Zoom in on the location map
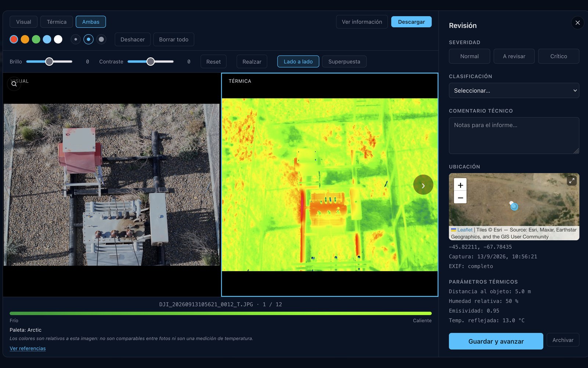The height and width of the screenshot is (368, 588). tap(460, 185)
